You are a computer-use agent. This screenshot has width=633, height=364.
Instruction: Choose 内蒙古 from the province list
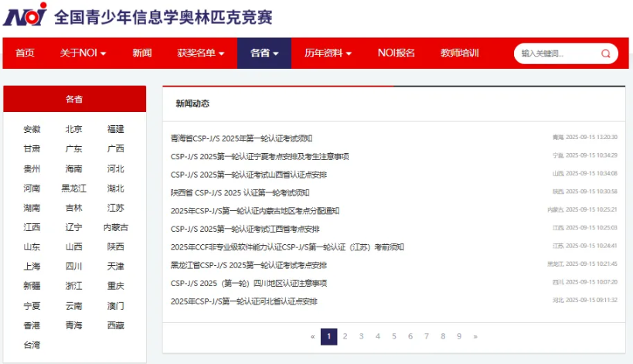click(116, 227)
